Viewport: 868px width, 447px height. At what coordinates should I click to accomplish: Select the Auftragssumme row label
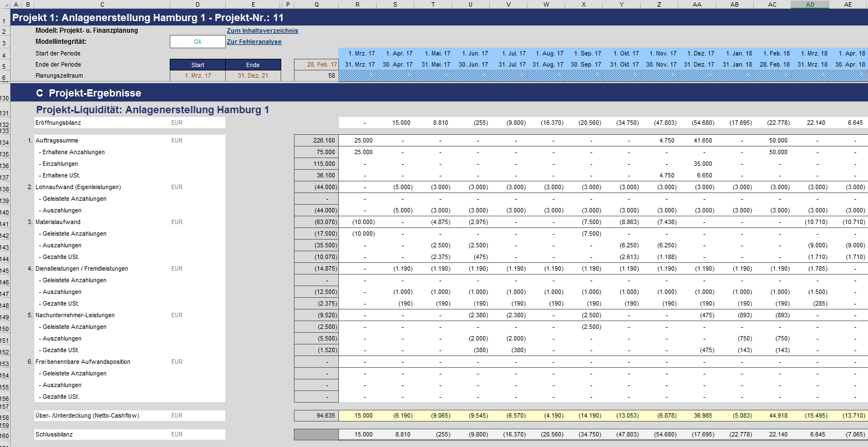click(x=57, y=141)
